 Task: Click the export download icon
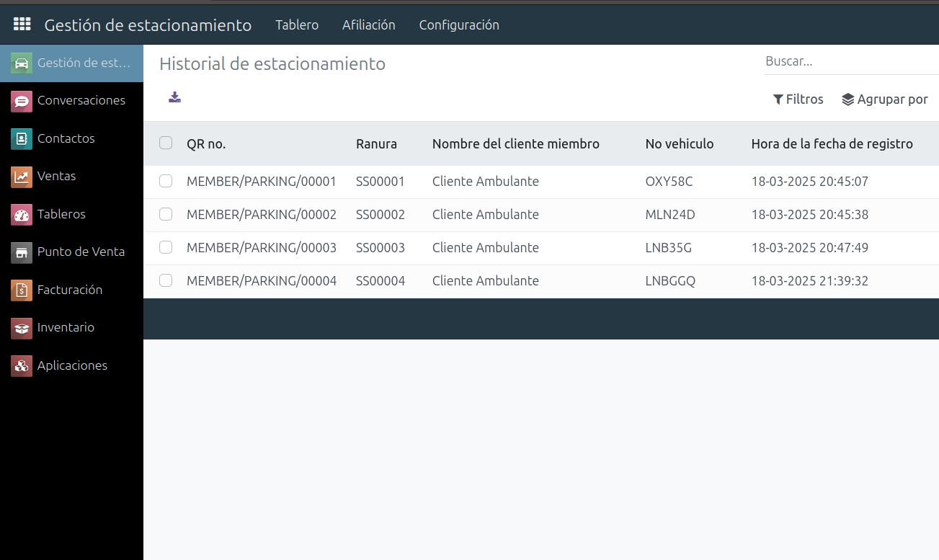[174, 97]
